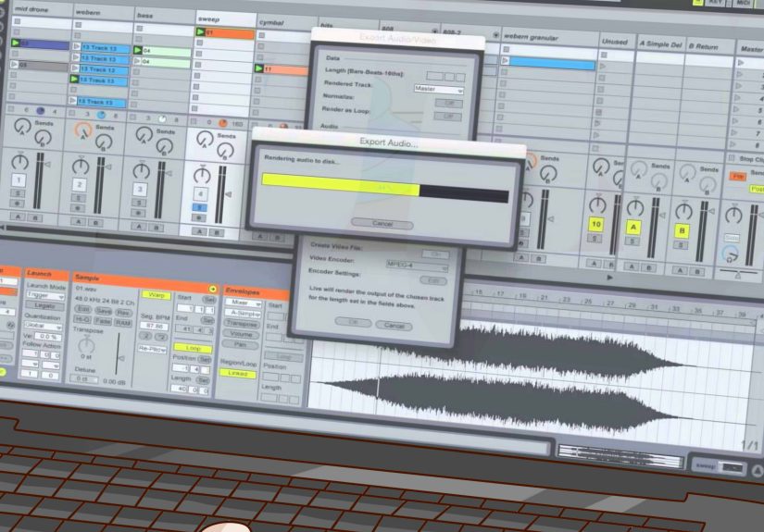Toggle the yellow Loop button in Sample panel
Image resolution: width=764 pixels, height=532 pixels.
coord(193,348)
